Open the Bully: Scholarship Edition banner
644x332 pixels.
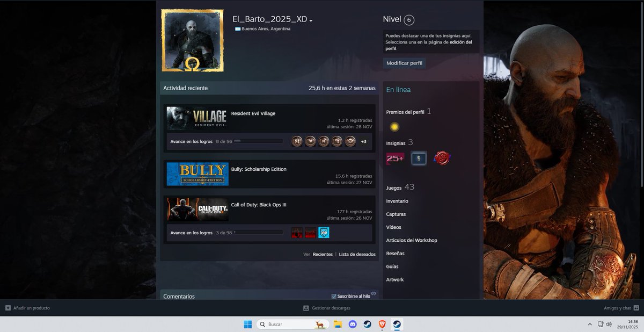197,174
